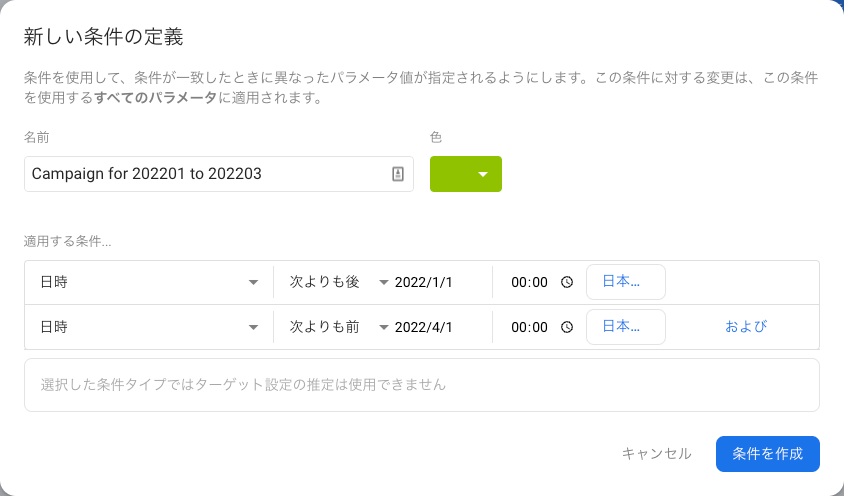Open the green color dropdown

pos(466,174)
